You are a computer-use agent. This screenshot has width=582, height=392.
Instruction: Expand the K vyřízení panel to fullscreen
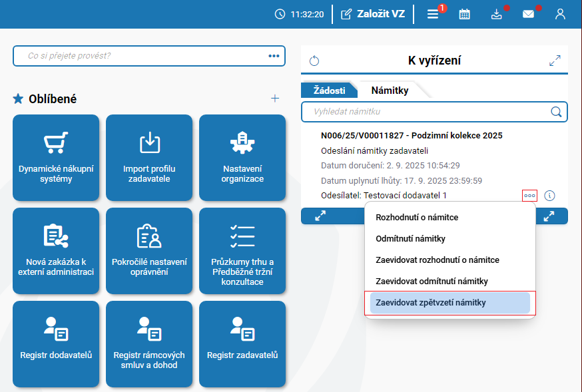(x=555, y=61)
